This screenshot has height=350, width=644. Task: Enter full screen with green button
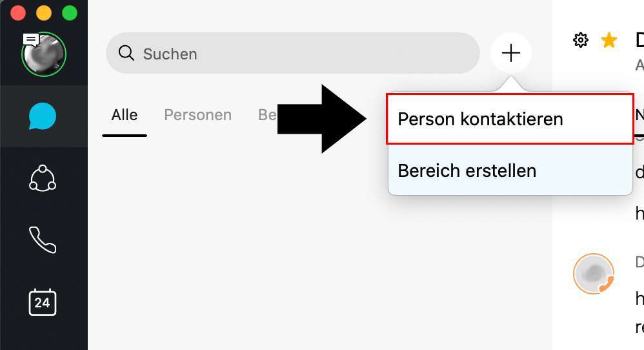tap(69, 12)
